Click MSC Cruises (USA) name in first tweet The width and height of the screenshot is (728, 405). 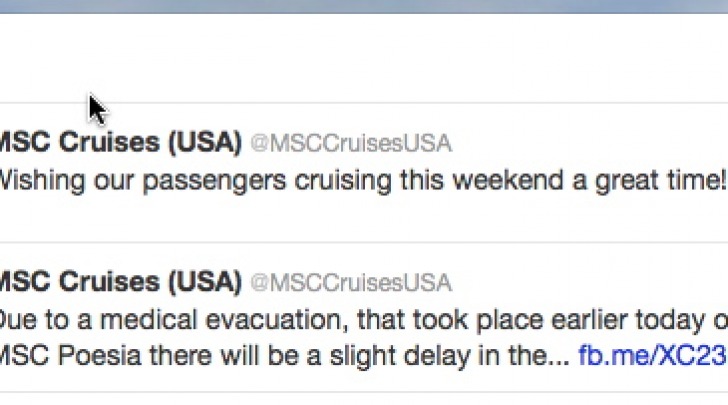121,142
